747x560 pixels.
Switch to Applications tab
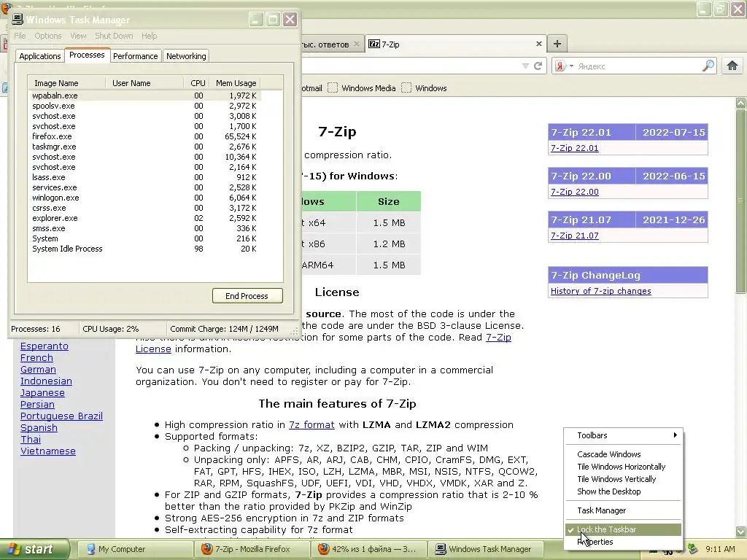tap(40, 56)
